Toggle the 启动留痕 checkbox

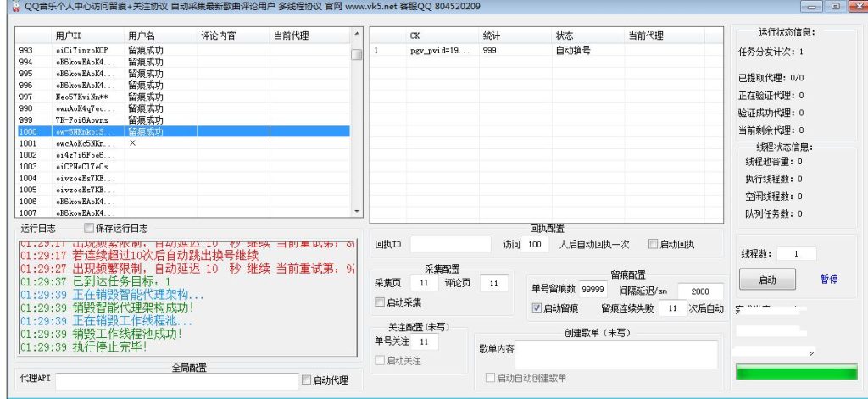click(x=537, y=308)
